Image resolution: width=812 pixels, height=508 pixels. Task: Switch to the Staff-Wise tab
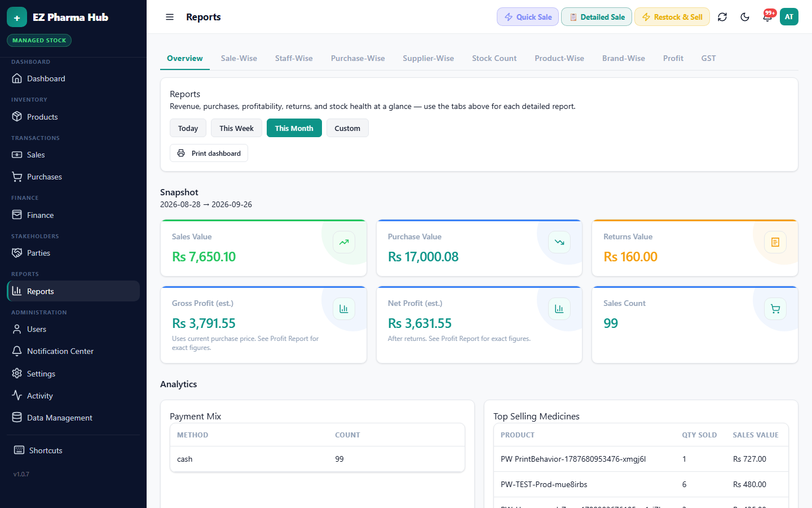tap(294, 58)
